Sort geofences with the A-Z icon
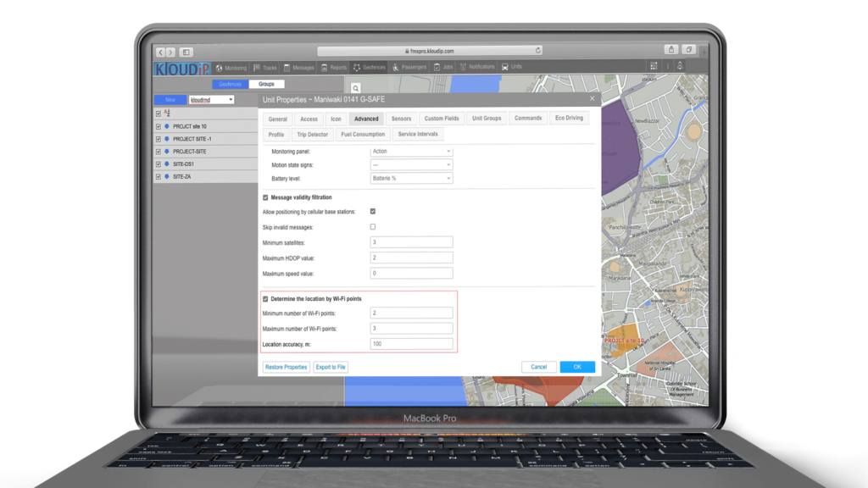This screenshot has height=488, width=868. (x=167, y=113)
